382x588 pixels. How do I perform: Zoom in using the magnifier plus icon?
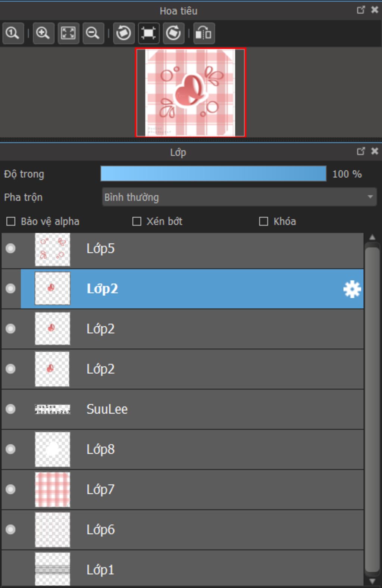click(43, 33)
